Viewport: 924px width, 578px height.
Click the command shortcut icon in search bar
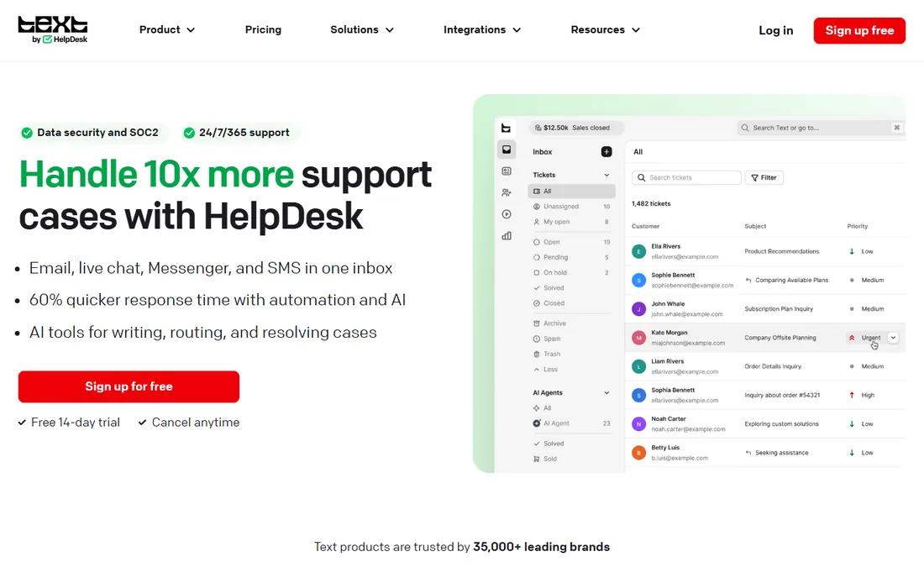tap(896, 127)
